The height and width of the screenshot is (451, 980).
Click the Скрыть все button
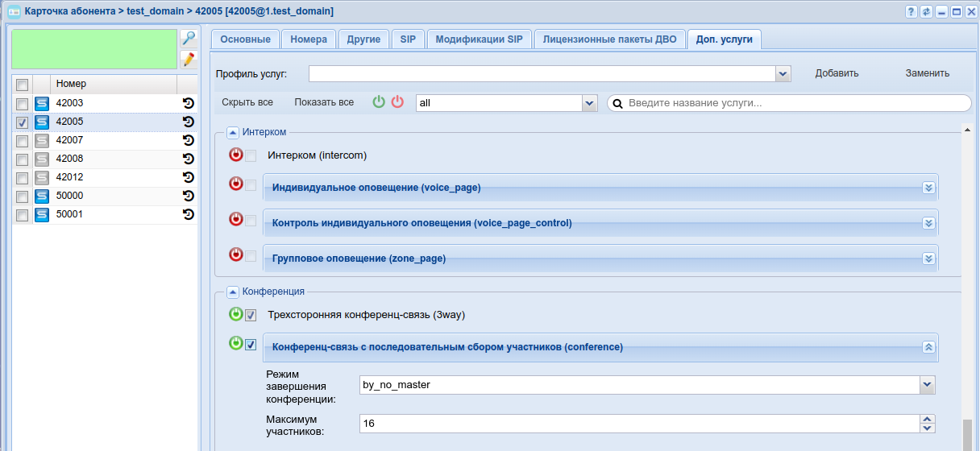[247, 102]
